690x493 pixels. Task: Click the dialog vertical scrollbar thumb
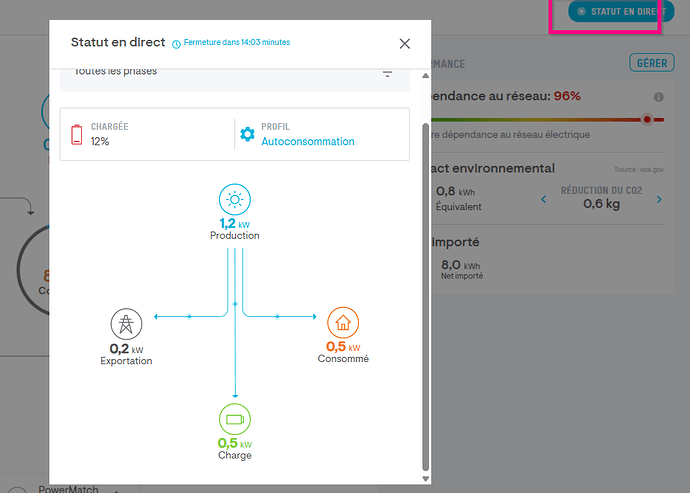click(425, 297)
